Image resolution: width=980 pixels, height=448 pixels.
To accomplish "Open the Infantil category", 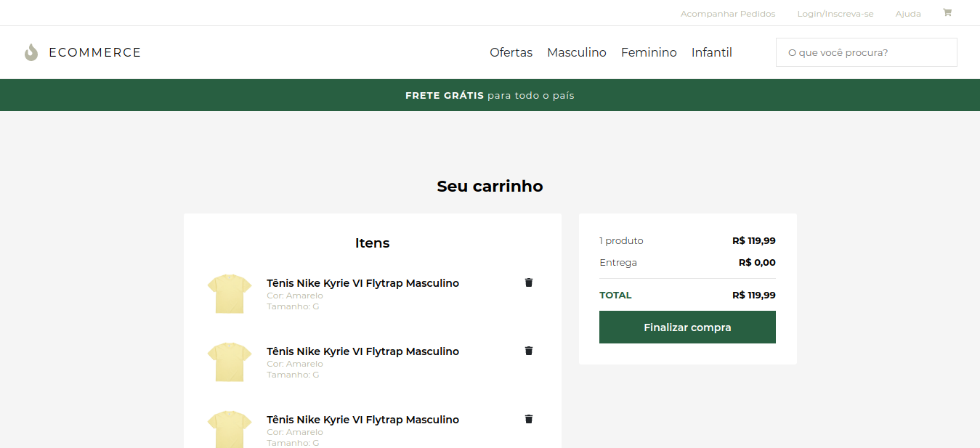I will pos(712,52).
